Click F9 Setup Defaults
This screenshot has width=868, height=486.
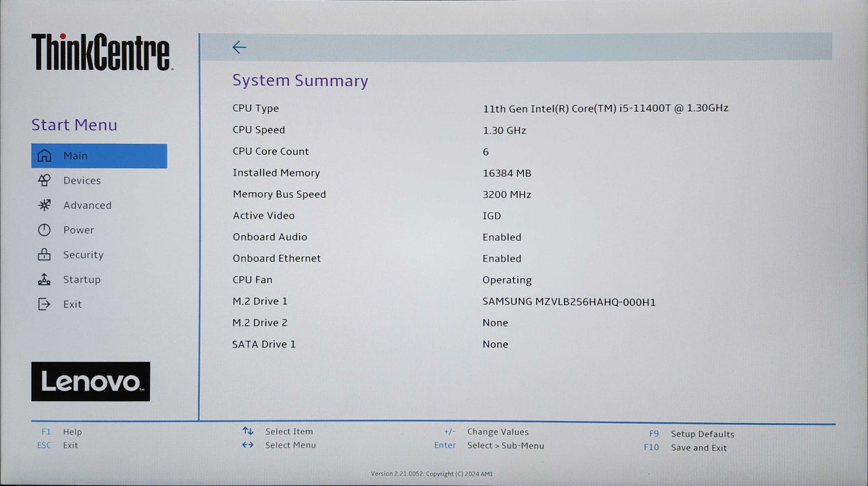pos(692,434)
